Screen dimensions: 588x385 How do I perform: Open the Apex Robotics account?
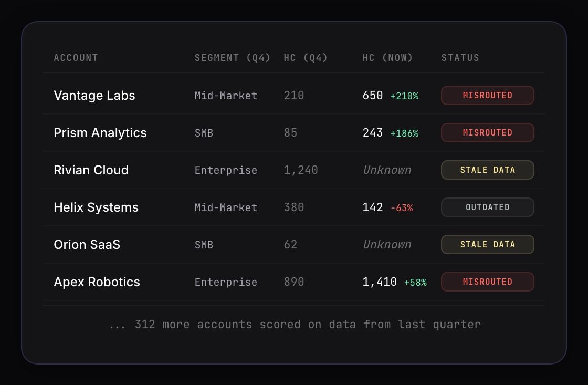point(97,282)
